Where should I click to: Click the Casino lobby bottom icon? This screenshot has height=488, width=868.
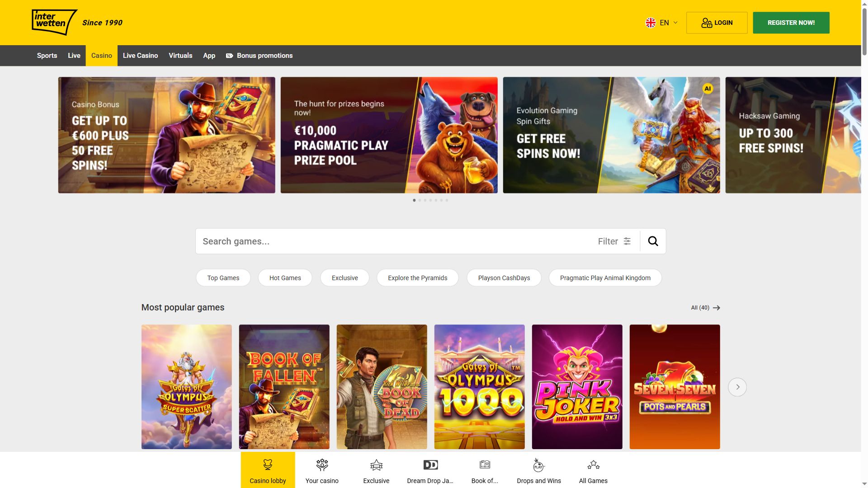[x=268, y=465]
